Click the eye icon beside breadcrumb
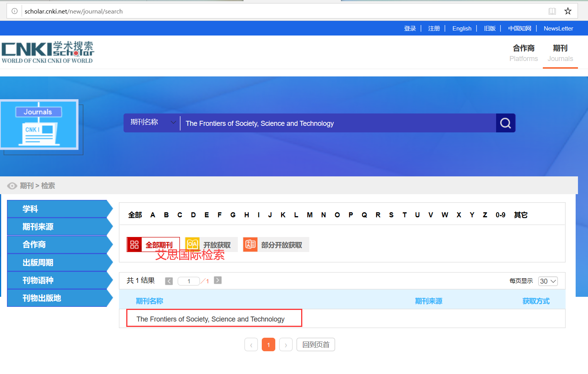The height and width of the screenshot is (374, 588). click(x=12, y=186)
